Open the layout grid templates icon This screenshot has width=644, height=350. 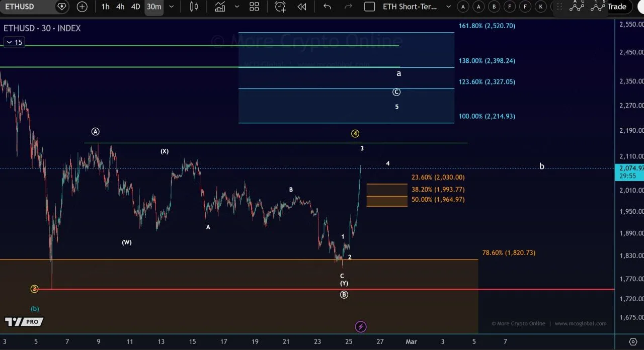(x=254, y=7)
